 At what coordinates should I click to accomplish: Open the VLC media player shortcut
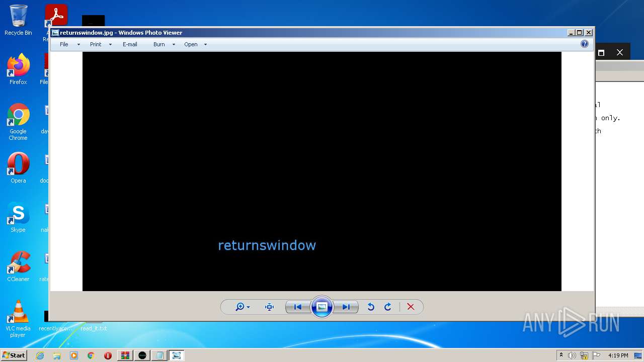click(18, 319)
